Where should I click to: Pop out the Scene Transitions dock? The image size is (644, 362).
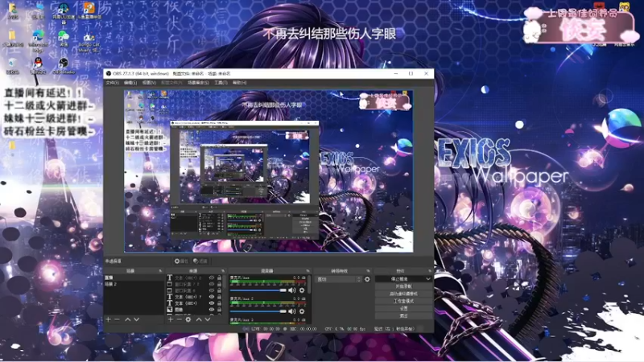[368, 271]
